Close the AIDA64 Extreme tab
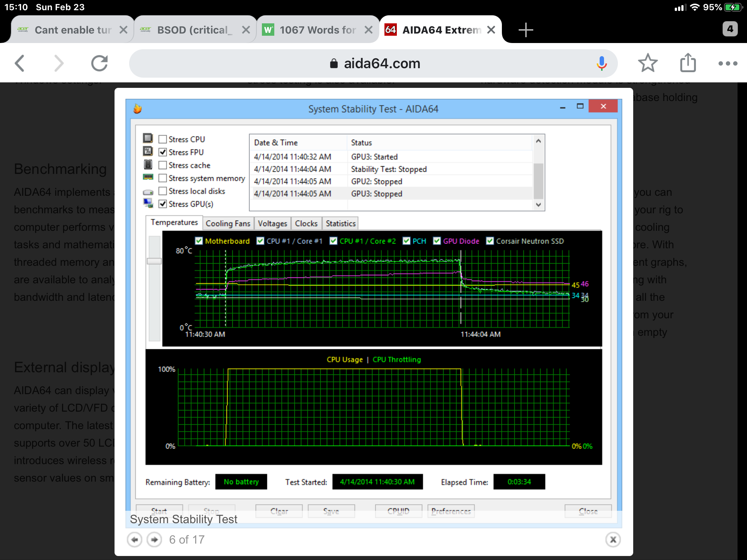747x560 pixels. click(491, 30)
